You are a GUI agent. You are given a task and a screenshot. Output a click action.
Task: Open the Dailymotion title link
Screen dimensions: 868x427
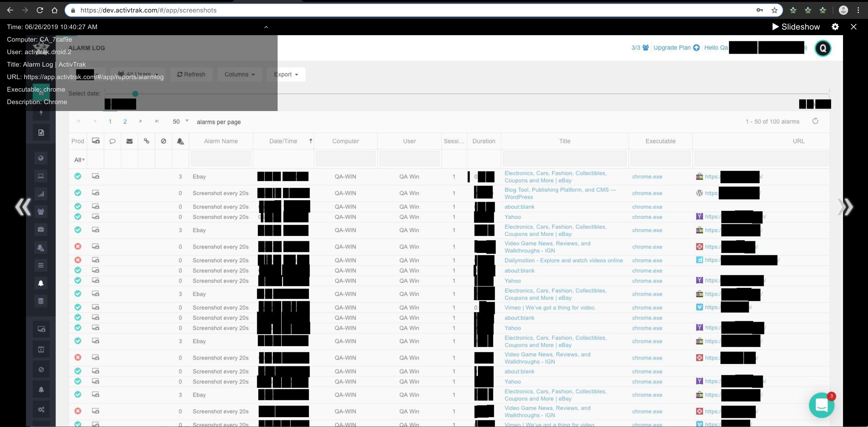[563, 260]
